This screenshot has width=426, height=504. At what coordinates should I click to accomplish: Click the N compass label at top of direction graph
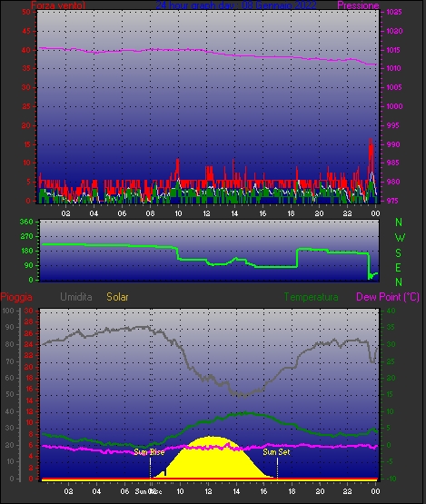399,222
